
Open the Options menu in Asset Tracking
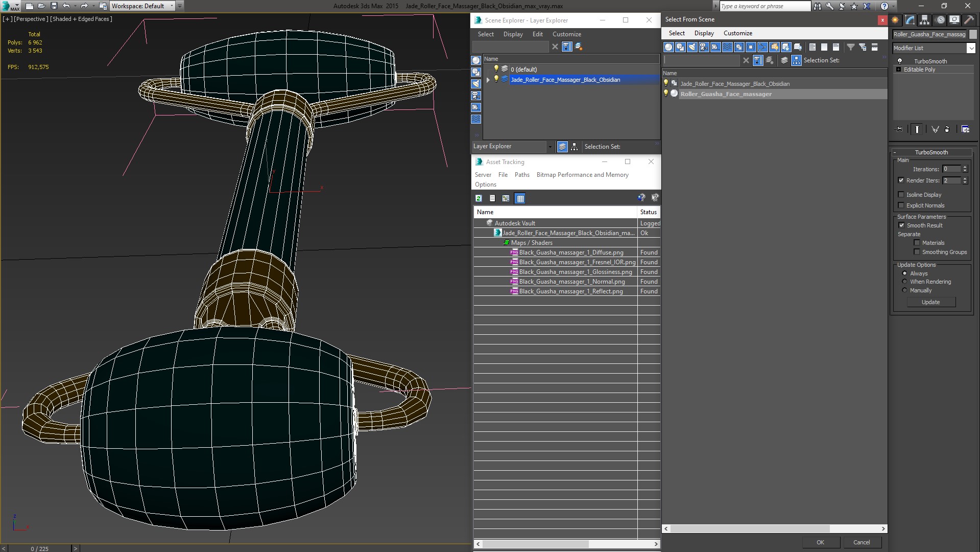click(x=485, y=185)
